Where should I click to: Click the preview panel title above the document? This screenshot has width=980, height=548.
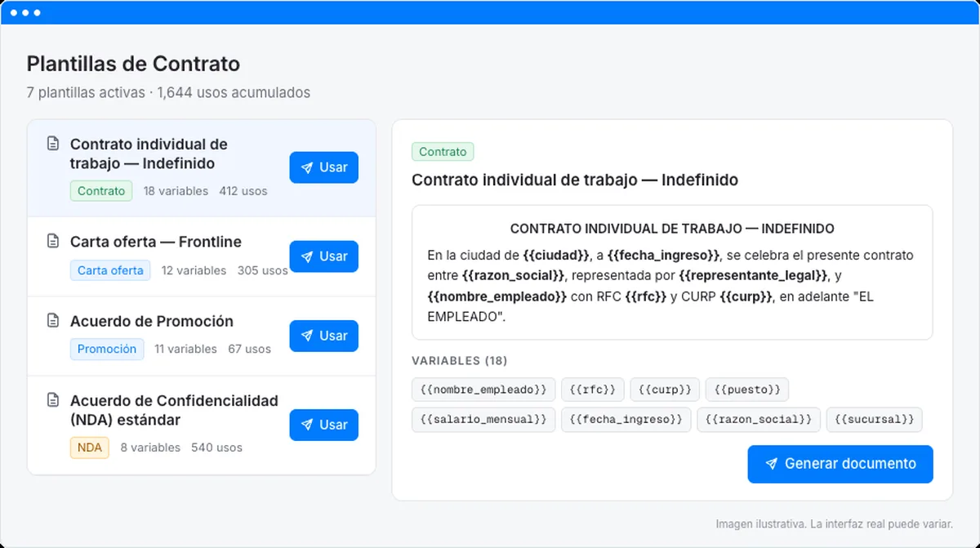coord(575,180)
